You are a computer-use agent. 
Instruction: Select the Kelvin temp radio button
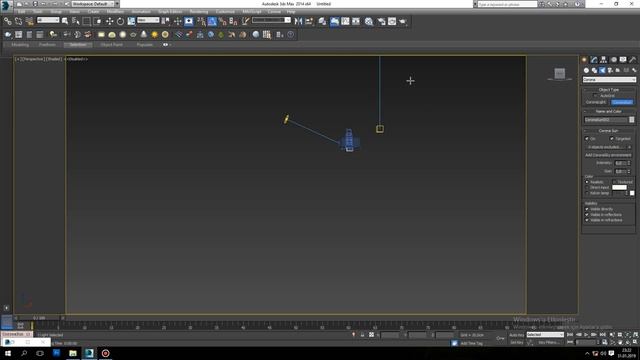click(x=587, y=193)
